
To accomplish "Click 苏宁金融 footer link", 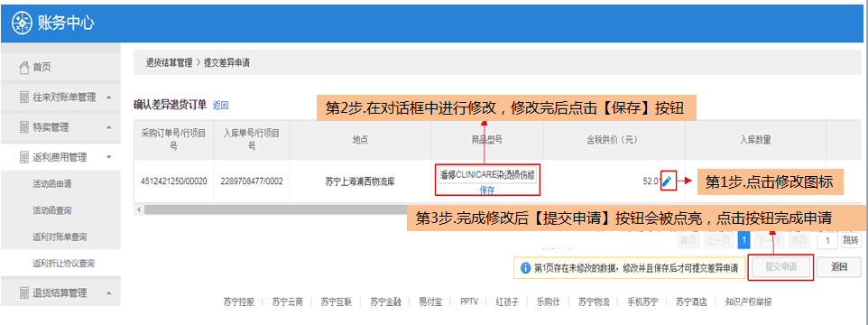I will (x=386, y=302).
